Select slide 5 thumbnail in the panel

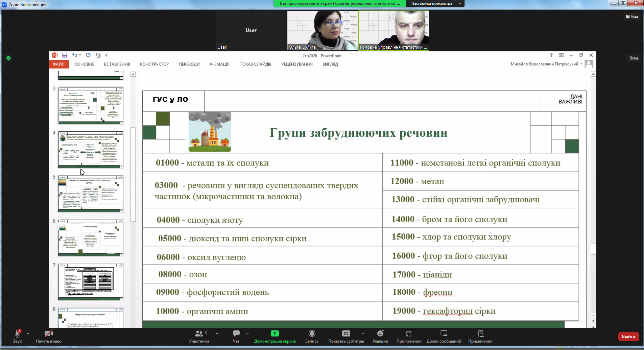[90, 194]
